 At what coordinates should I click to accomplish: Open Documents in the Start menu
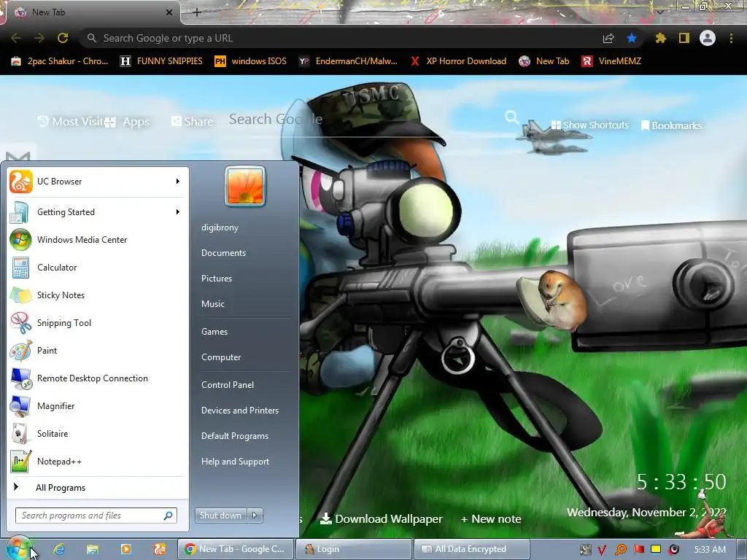(x=223, y=253)
